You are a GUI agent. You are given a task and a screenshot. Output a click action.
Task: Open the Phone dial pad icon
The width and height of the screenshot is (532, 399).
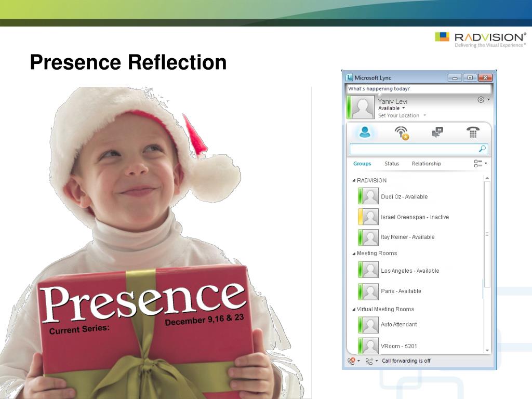coord(473,132)
